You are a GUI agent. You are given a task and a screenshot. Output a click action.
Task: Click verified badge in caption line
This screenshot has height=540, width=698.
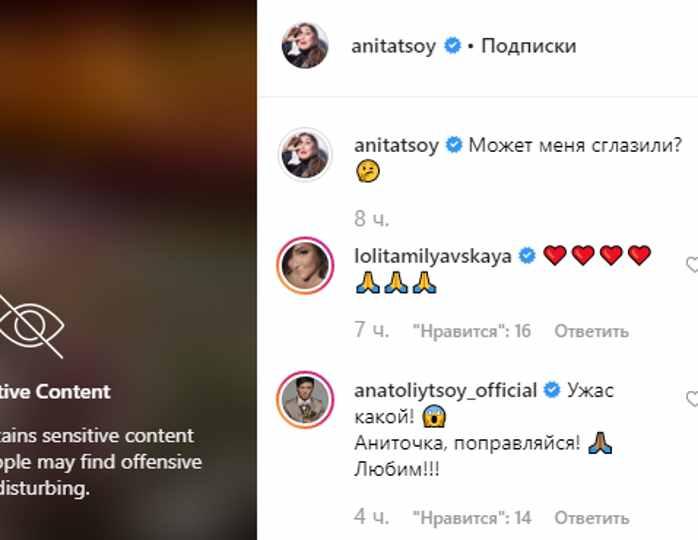454,145
